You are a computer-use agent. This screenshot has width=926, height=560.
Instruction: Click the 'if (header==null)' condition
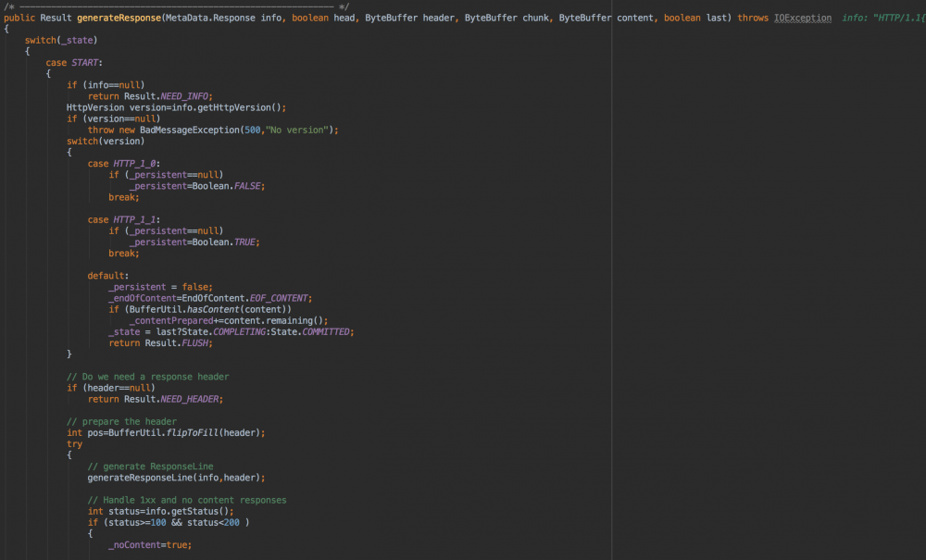coord(111,388)
